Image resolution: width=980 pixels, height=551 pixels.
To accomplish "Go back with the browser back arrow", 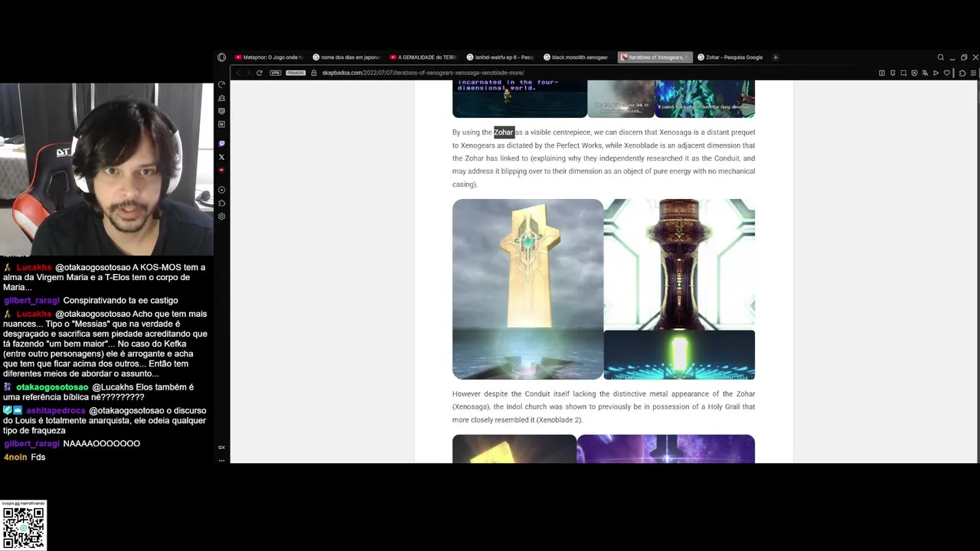I will 238,73.
